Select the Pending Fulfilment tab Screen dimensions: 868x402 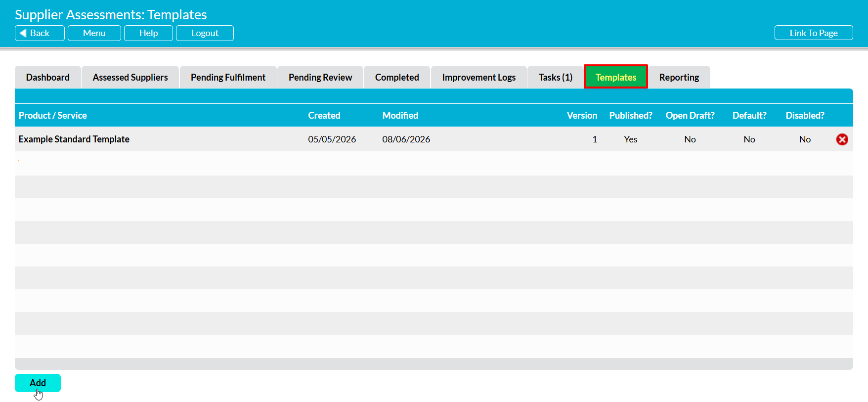pos(228,77)
